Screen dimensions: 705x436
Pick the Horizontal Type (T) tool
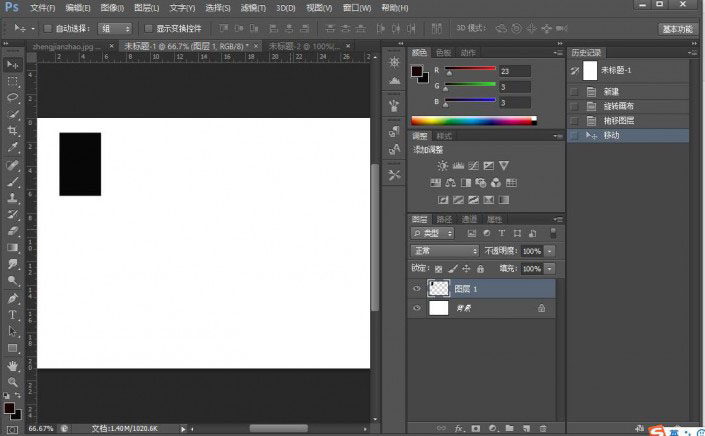[x=13, y=314]
